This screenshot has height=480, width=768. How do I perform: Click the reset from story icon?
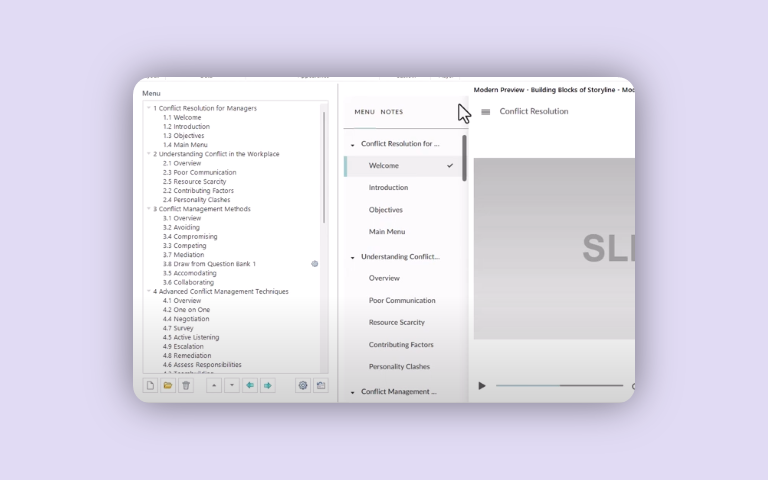[x=320, y=385]
